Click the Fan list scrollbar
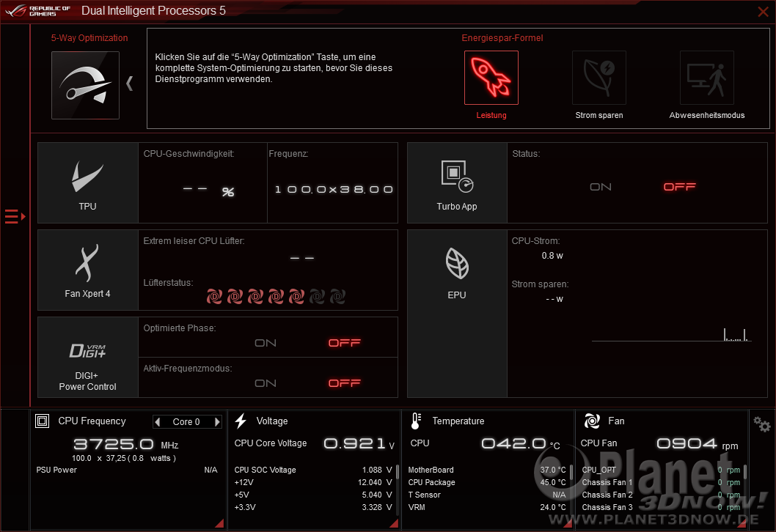The image size is (776, 532). click(744, 472)
